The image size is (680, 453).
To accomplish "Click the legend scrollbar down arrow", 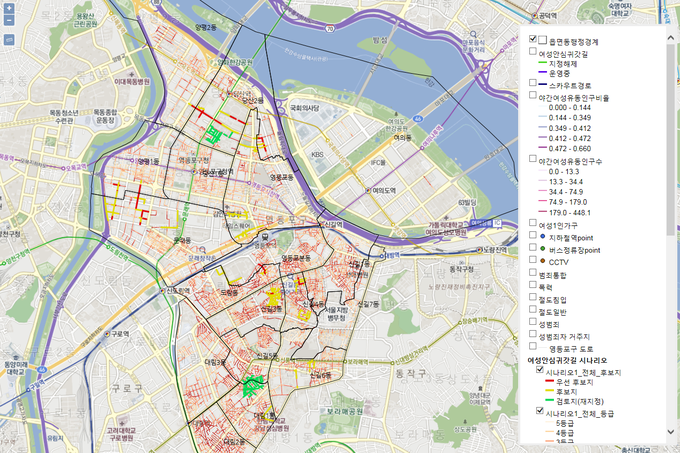I will (670, 432).
